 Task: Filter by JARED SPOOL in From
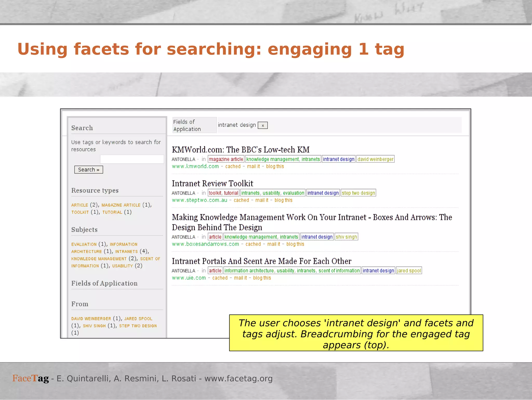(x=138, y=319)
